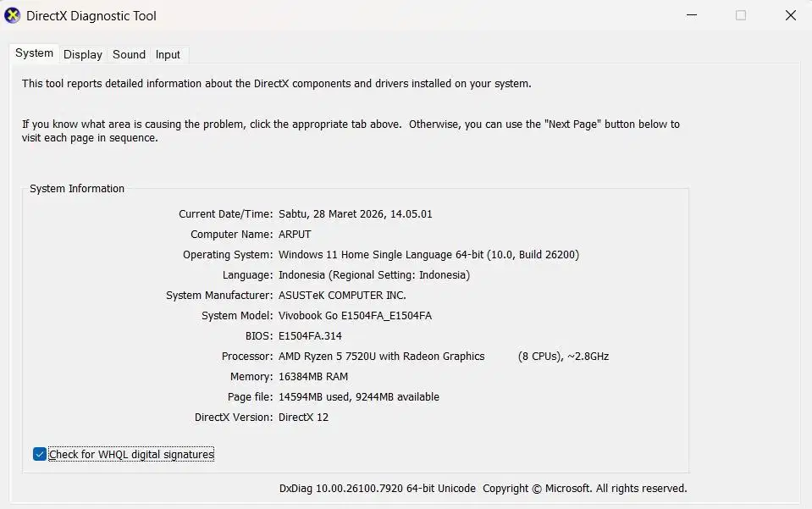Switch to the Display tab

[x=83, y=54]
